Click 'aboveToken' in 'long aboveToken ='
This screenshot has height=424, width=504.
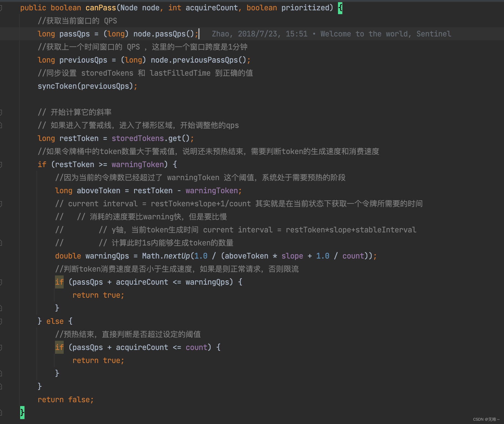coord(99,191)
